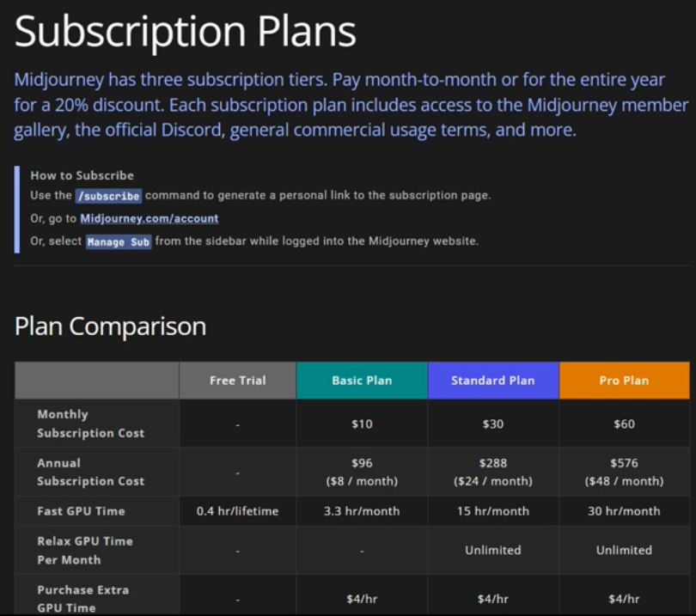
Task: Click the $576 Pro Plan annual price
Action: pos(624,463)
